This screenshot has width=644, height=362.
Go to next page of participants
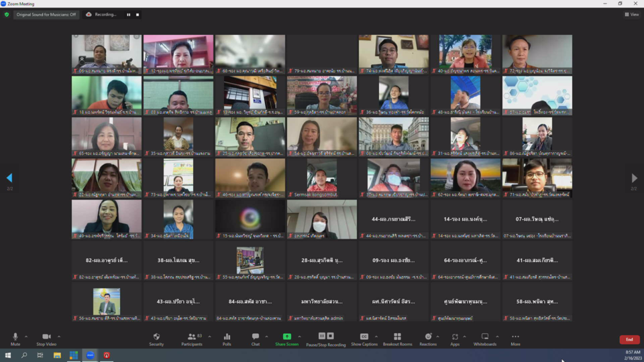point(634,178)
